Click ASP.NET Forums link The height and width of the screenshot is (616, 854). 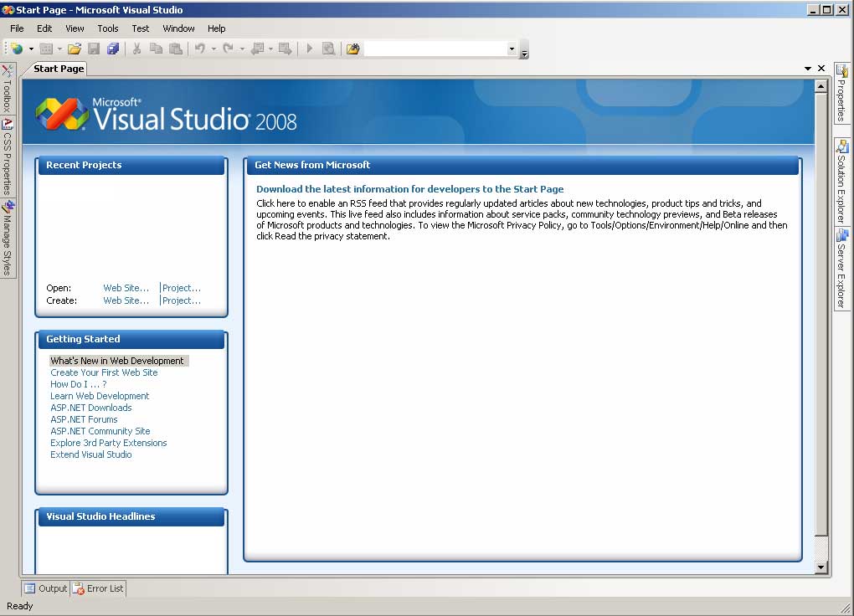point(84,419)
